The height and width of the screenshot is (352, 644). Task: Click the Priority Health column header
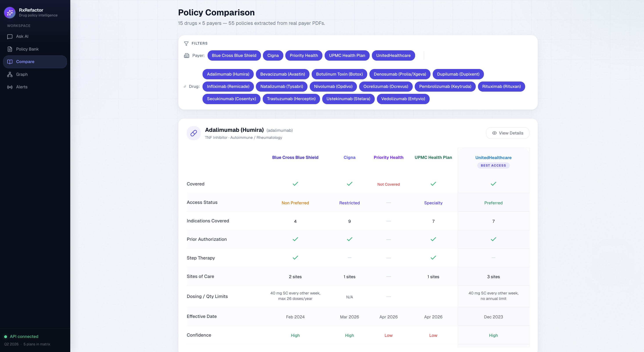[x=388, y=157]
